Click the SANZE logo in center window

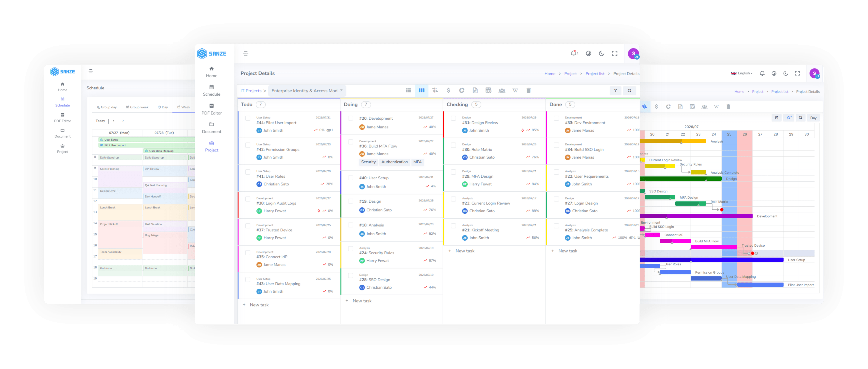212,54
